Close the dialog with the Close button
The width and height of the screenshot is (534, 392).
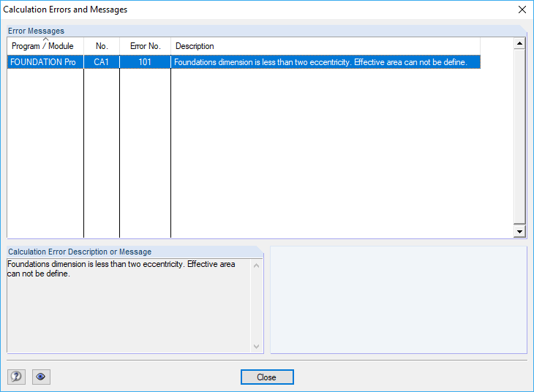pos(267,377)
